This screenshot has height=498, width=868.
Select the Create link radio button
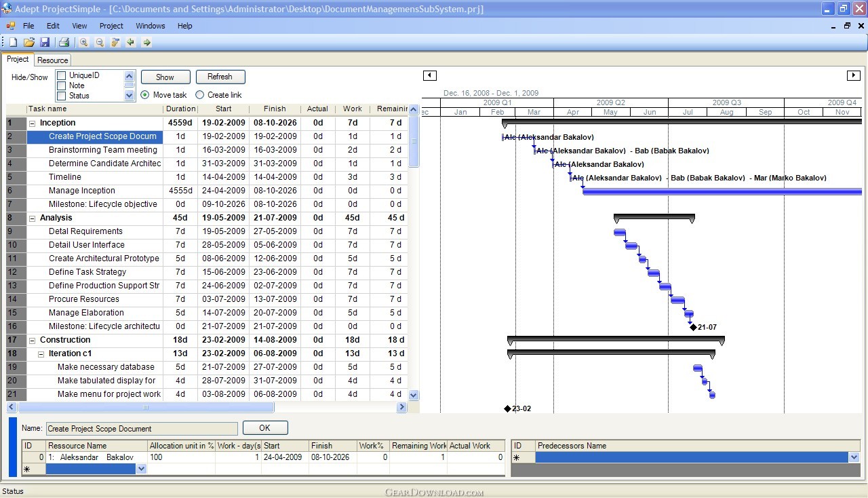(199, 95)
